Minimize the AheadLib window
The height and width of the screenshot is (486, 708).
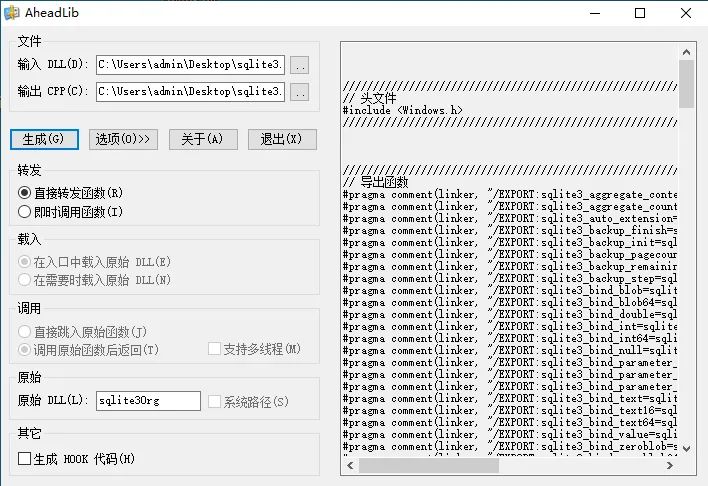pyautogui.click(x=595, y=13)
